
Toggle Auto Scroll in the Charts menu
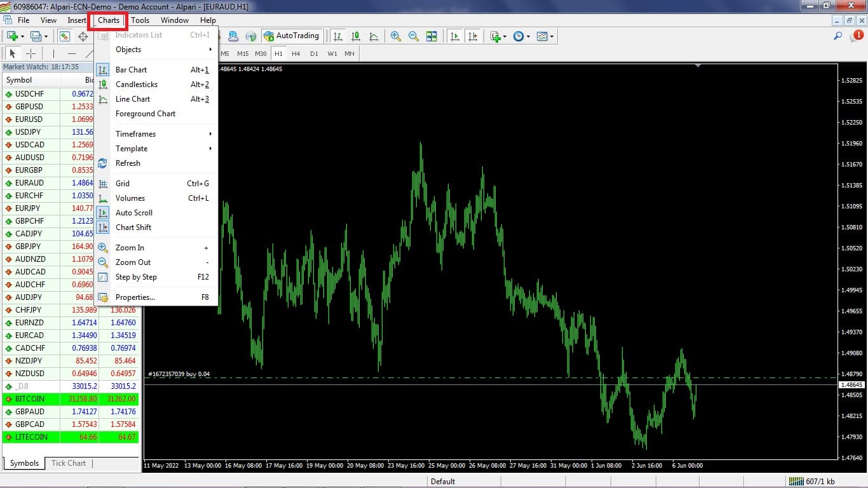click(156, 213)
